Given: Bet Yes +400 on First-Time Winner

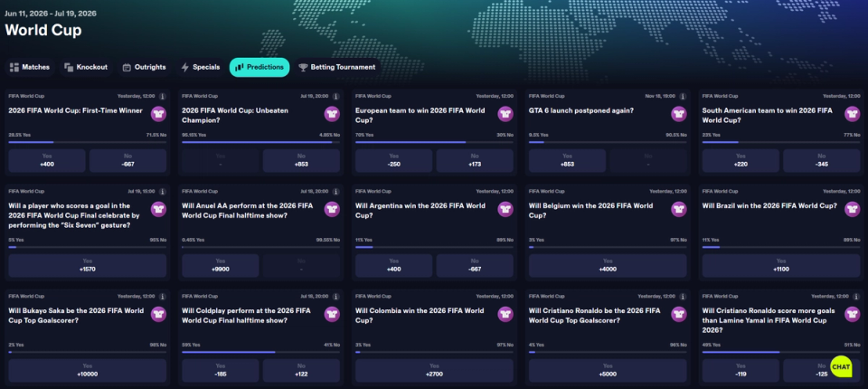Looking at the screenshot, I should [x=47, y=161].
